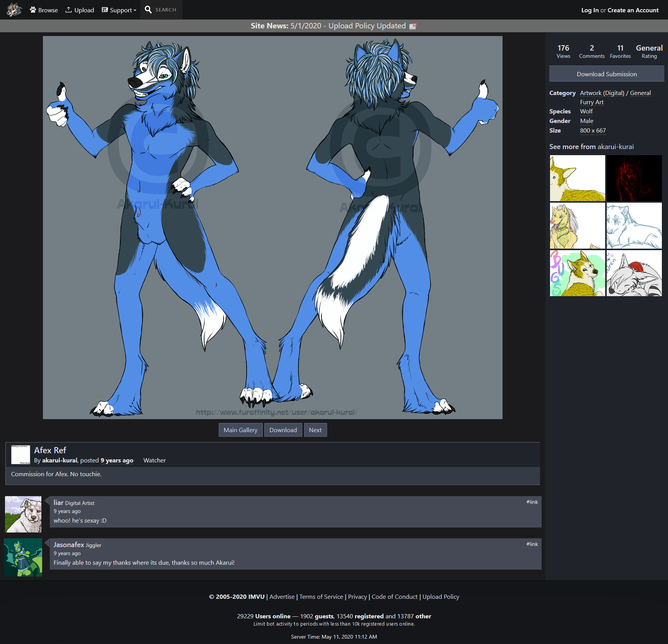Open yellow dog tongue-out thumbnail
This screenshot has height=644, width=668.
[577, 226]
